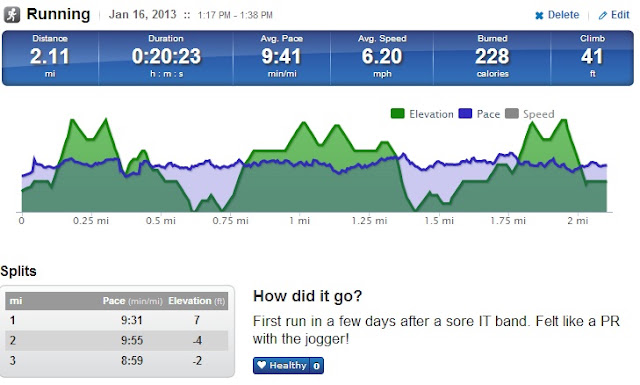Click the Delete link
Image resolution: width=640 pixels, height=385 pixels.
tap(557, 15)
